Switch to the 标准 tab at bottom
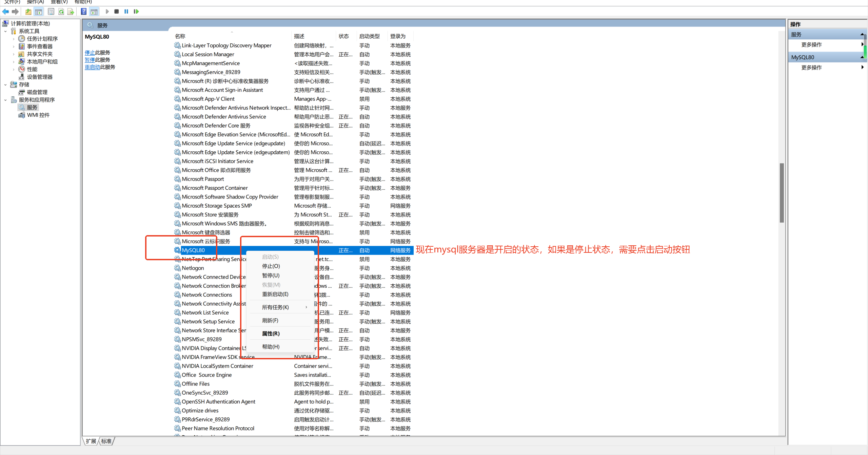Viewport: 868px width, 455px height. click(x=106, y=441)
